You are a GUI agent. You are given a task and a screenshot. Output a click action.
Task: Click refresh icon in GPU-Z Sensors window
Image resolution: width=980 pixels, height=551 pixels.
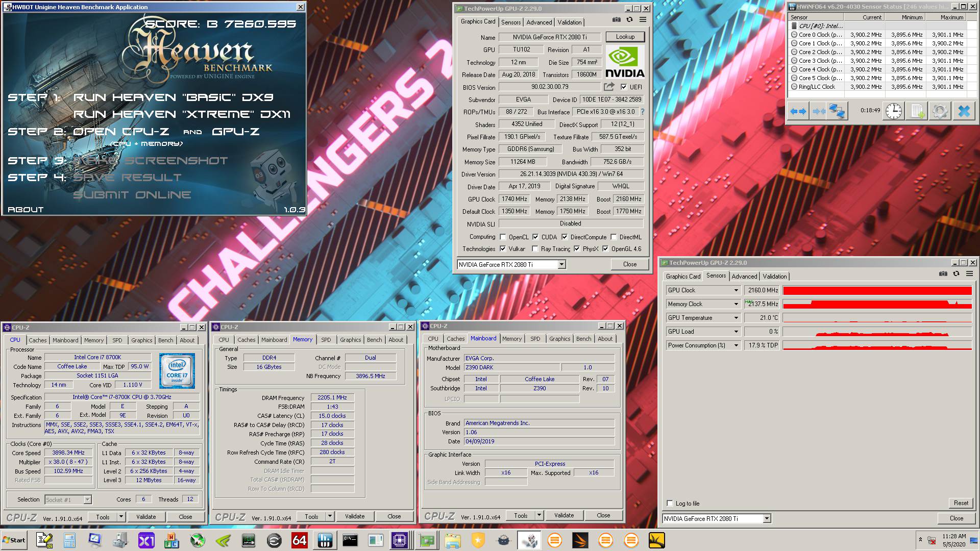(x=956, y=274)
